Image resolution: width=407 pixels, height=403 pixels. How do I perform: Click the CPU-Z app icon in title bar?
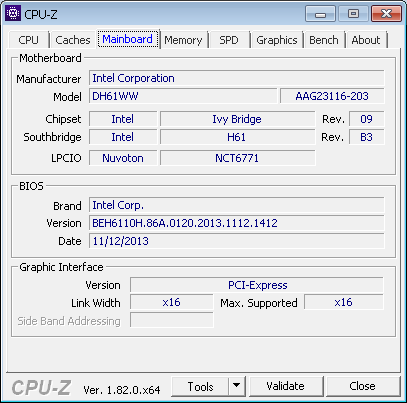click(13, 13)
